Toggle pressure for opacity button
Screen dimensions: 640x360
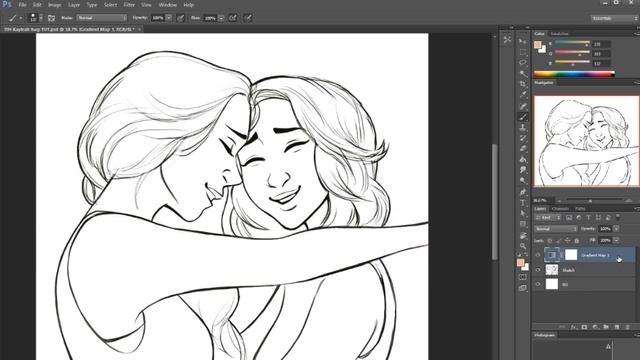coord(180,18)
